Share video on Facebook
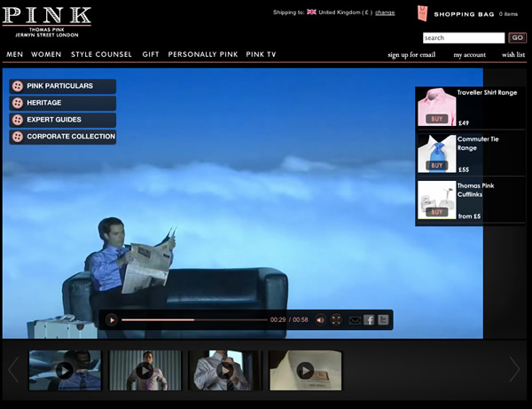This screenshot has width=532, height=409. (369, 319)
